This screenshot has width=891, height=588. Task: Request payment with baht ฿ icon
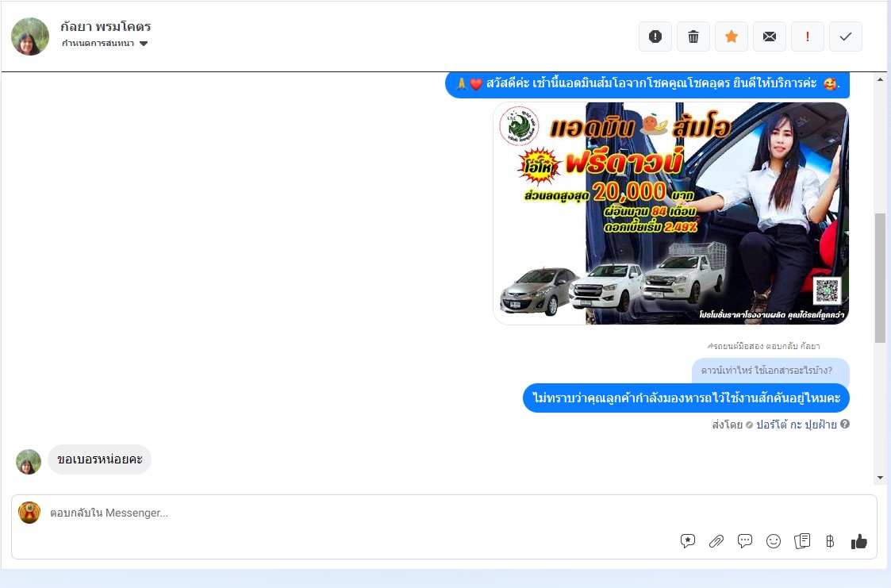pos(830,541)
